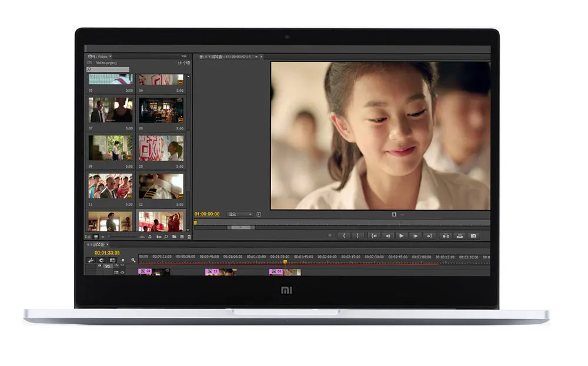Toggle linked selection in timeline

[112, 260]
